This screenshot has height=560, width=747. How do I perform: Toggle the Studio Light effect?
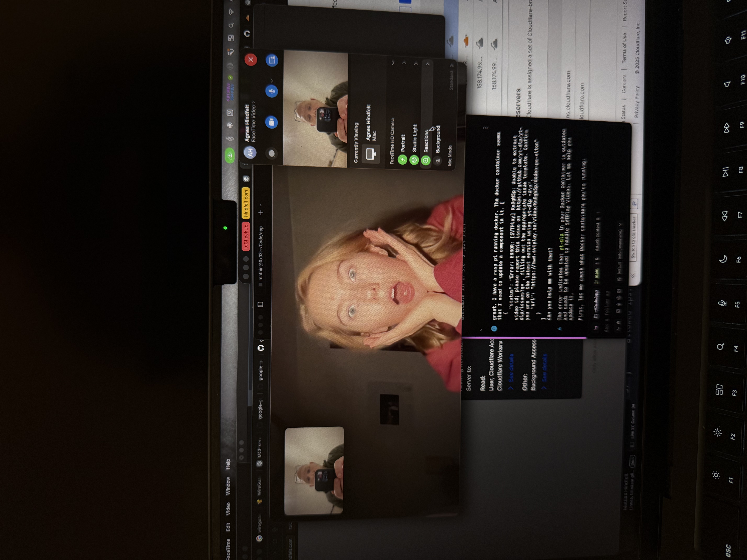414,160
